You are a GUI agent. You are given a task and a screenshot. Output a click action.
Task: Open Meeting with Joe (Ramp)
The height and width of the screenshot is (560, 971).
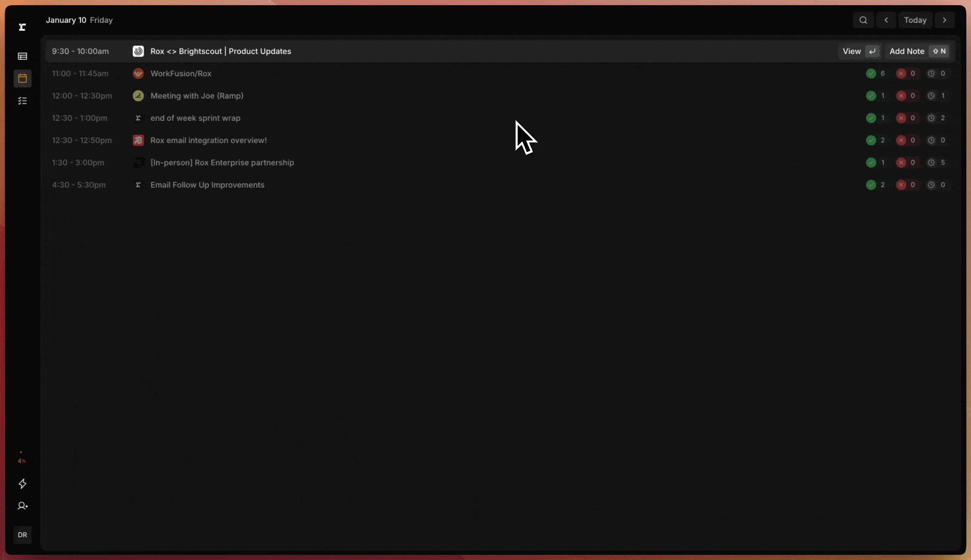pyautogui.click(x=197, y=96)
